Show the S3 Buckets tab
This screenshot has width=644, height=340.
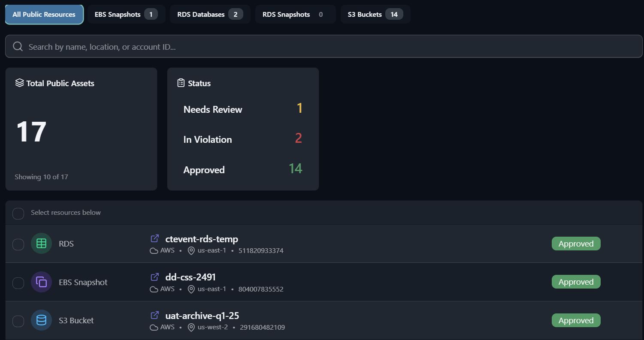click(x=375, y=15)
